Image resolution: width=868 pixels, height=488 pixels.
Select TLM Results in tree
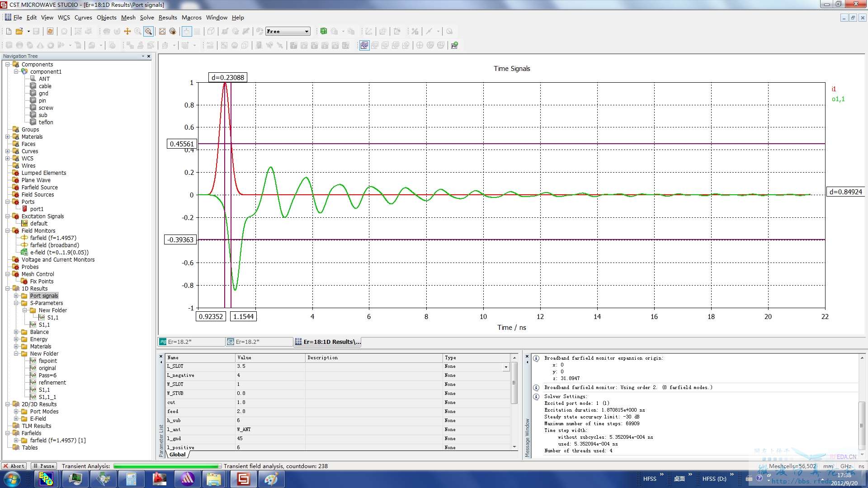click(x=36, y=426)
